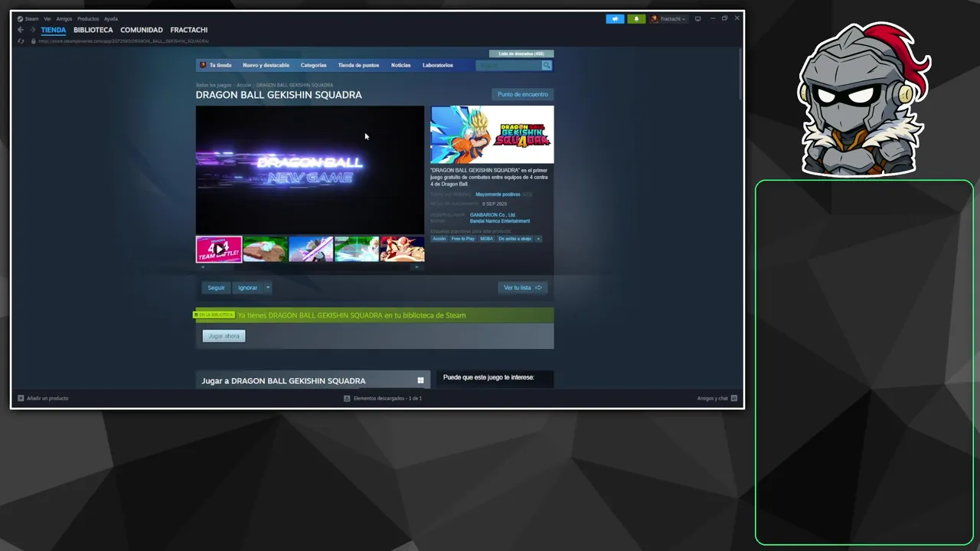Switch to TIENDA tab
980x551 pixels.
(54, 30)
